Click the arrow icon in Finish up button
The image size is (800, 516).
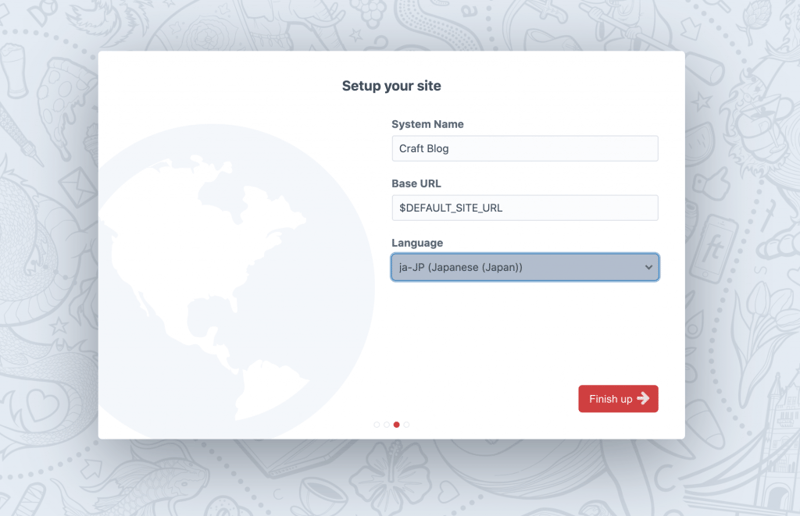[643, 398]
